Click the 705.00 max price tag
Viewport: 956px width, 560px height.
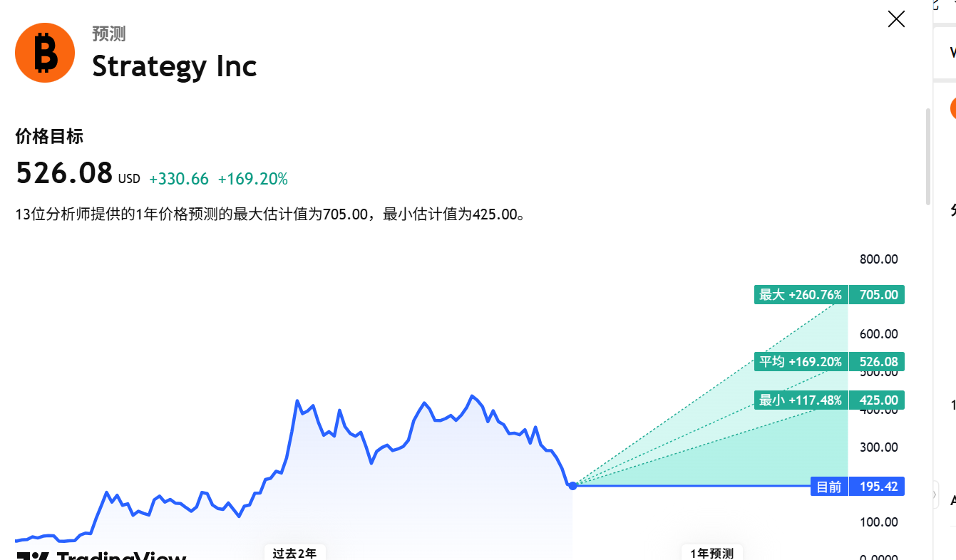(878, 295)
